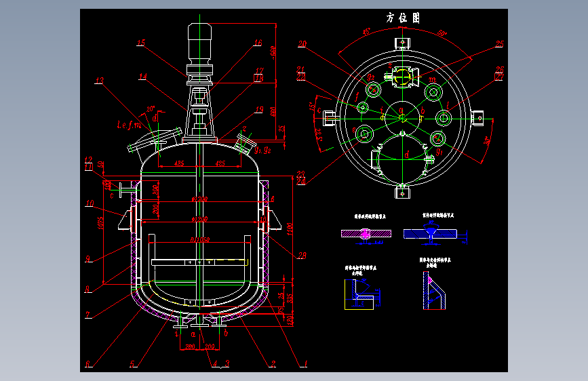Click part number 20 label
588x381 pixels.
[302, 44]
